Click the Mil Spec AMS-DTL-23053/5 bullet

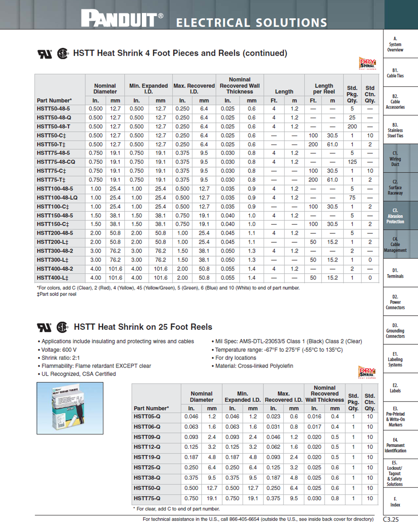click(286, 341)
